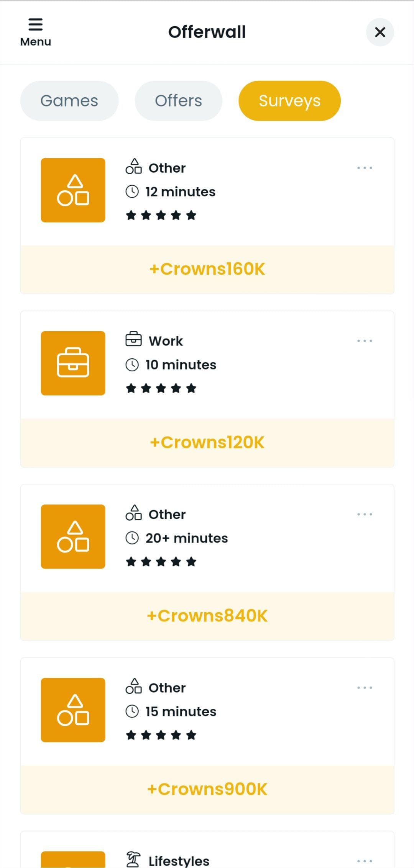This screenshot has width=414, height=868.
Task: Click the star rating of Work survey
Action: [161, 388]
